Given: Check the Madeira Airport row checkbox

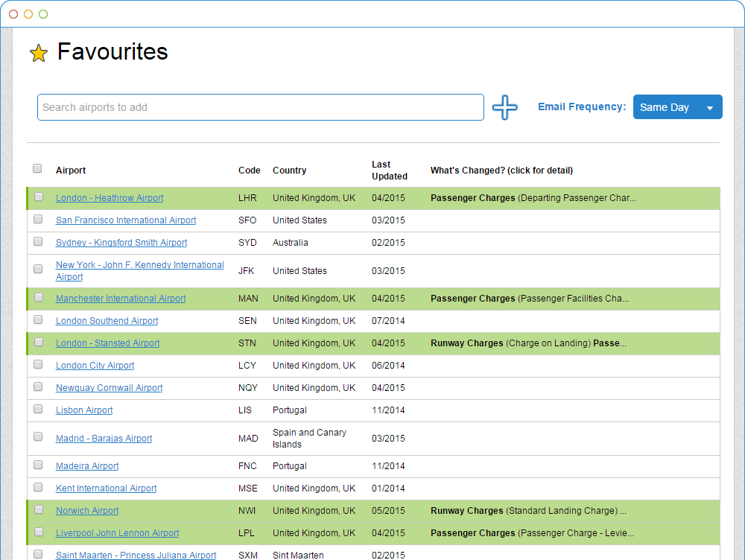Looking at the screenshot, I should point(39,465).
